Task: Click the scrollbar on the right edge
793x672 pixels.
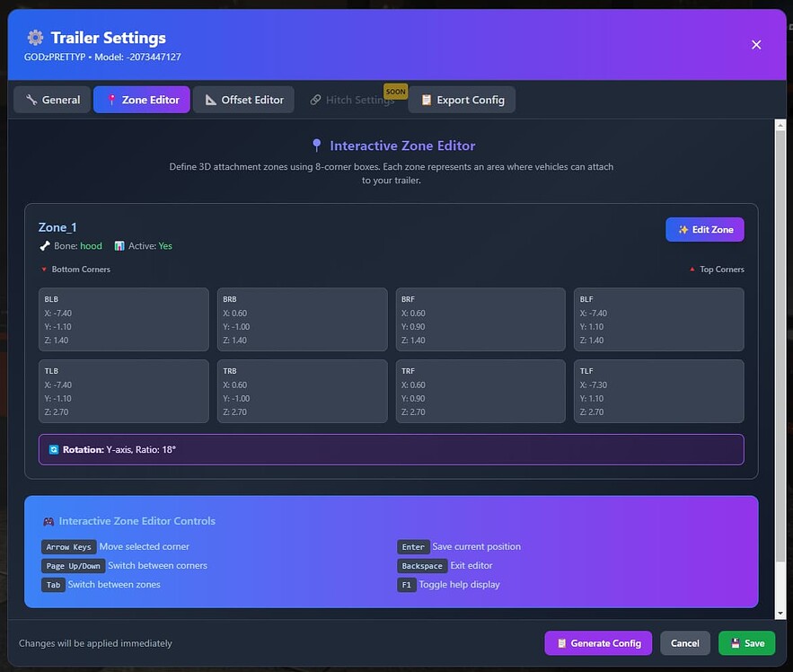Action: click(780, 359)
